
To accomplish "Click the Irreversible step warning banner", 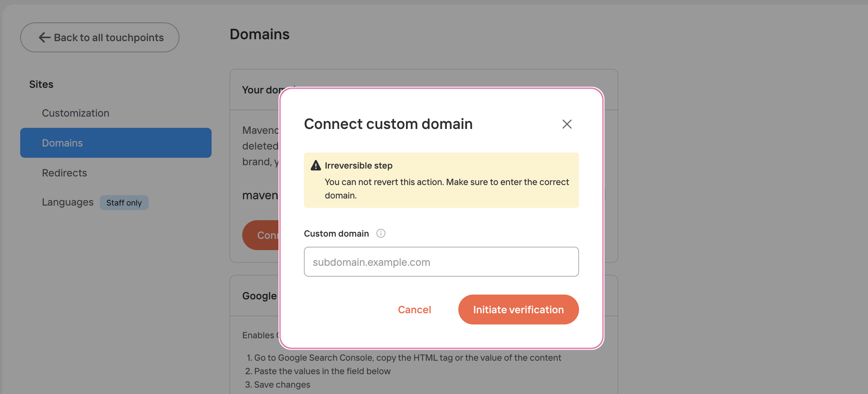I will [441, 180].
